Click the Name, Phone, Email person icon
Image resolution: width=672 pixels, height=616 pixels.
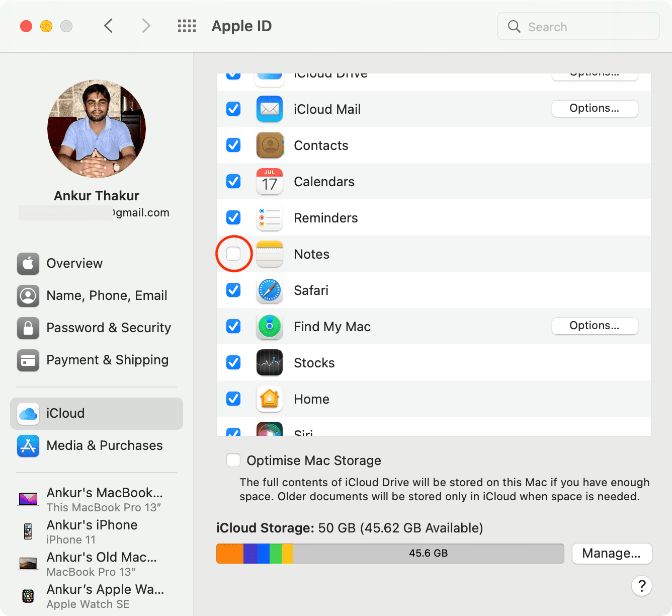click(28, 295)
